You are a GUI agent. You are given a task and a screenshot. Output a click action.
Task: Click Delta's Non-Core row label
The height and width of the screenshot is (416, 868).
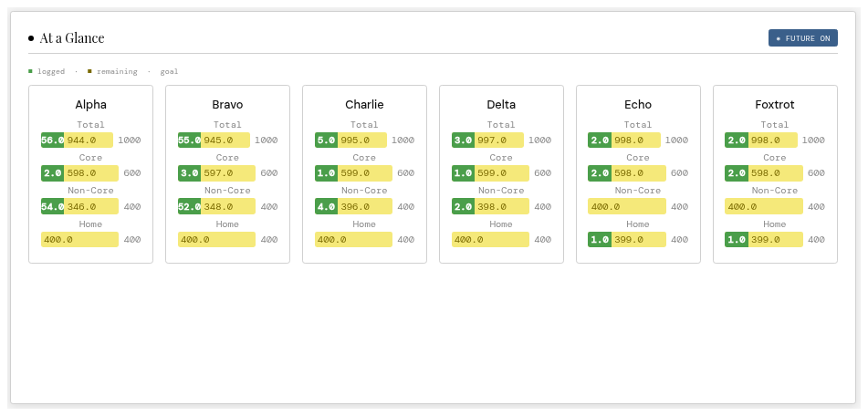(501, 191)
